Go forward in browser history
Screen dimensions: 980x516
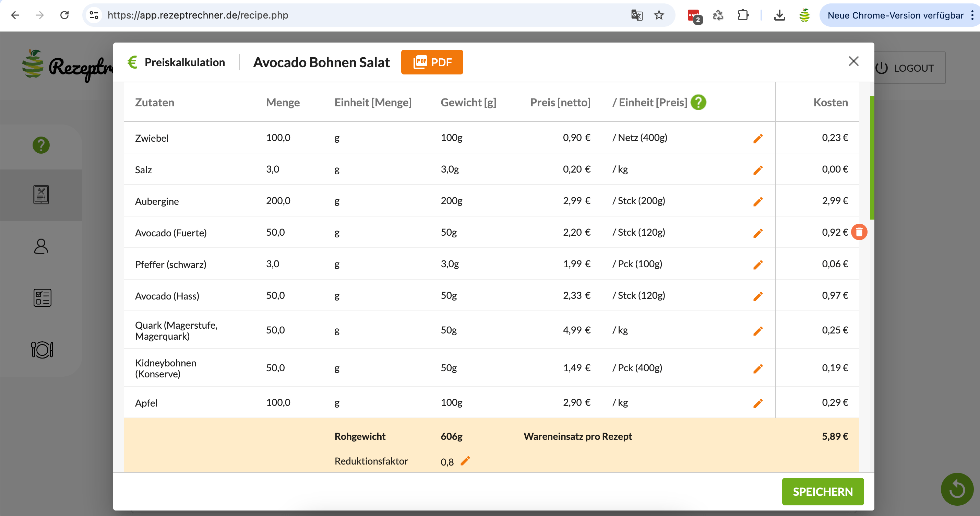point(39,15)
